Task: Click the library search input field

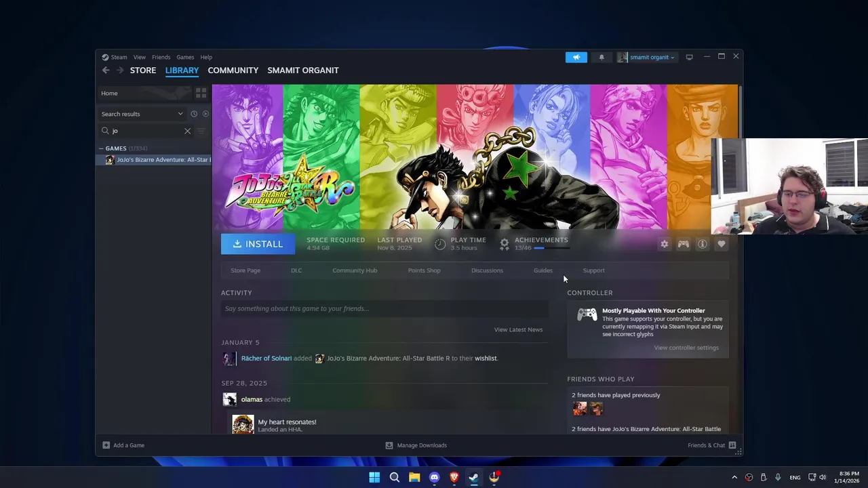Action: [x=146, y=131]
